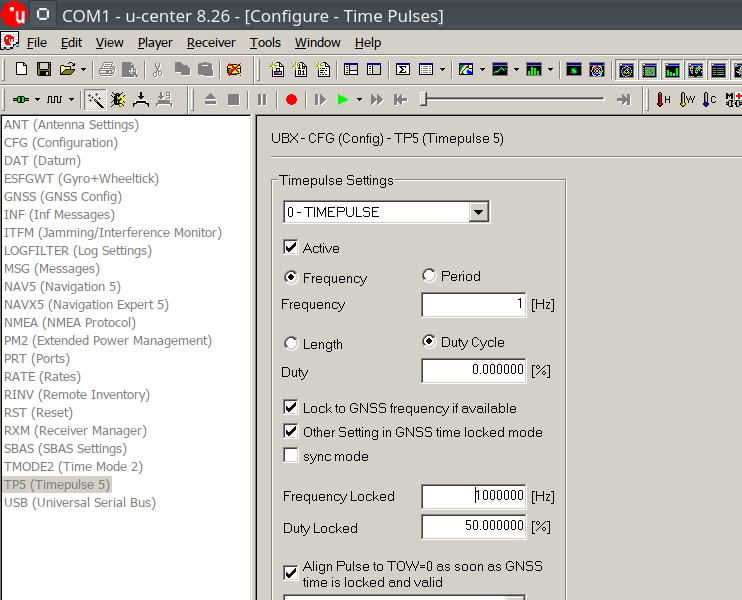This screenshot has width=742, height=600.
Task: Toggle the Active checkbox
Action: click(291, 247)
